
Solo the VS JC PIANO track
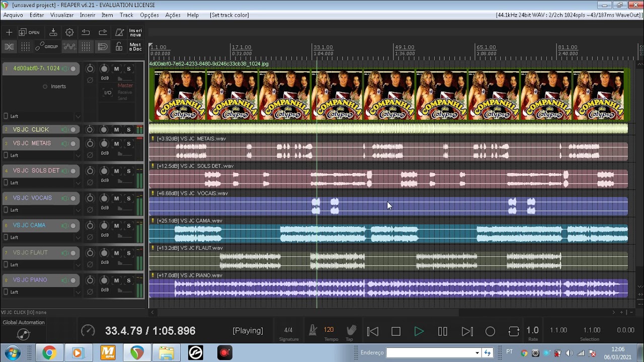click(x=129, y=281)
